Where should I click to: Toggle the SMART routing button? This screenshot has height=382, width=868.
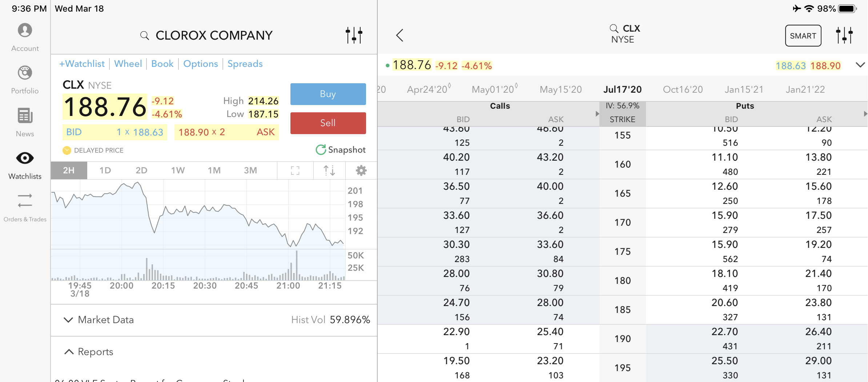pyautogui.click(x=803, y=36)
